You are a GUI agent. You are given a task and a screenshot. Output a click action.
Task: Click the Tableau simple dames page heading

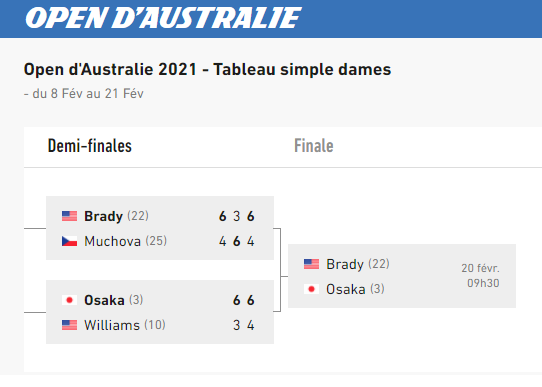207,69
